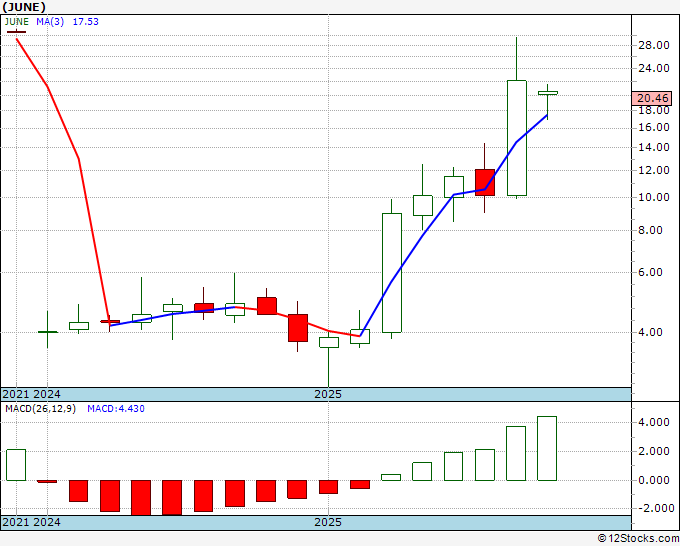Screen dimensions: 680x546
Task: Click the tall white candle spanning 10 to 22
Action: (x=517, y=138)
